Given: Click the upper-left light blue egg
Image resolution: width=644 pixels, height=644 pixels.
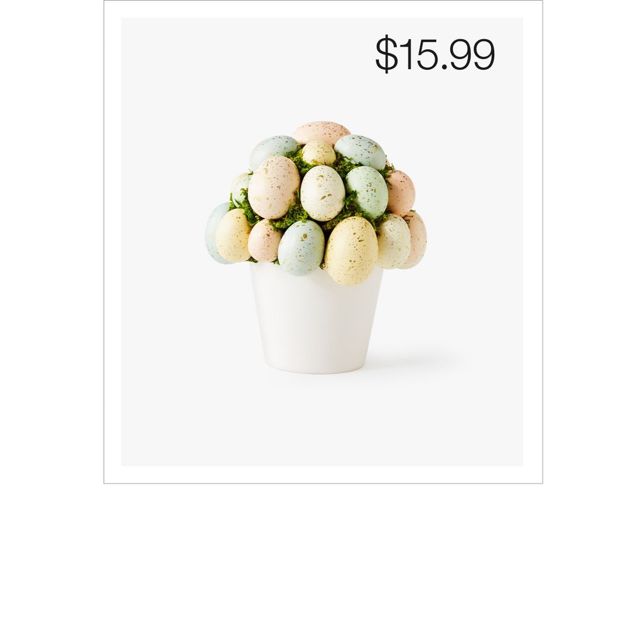Looking at the screenshot, I should pos(273,150).
